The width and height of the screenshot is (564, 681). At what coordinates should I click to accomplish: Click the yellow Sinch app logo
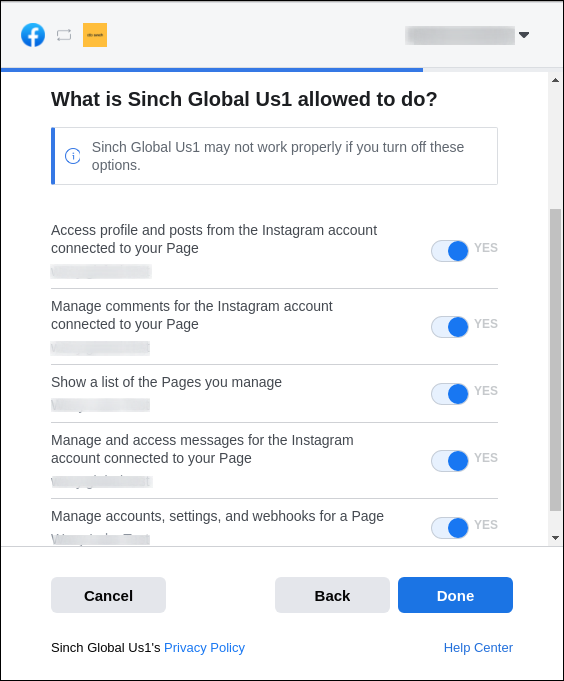95,35
